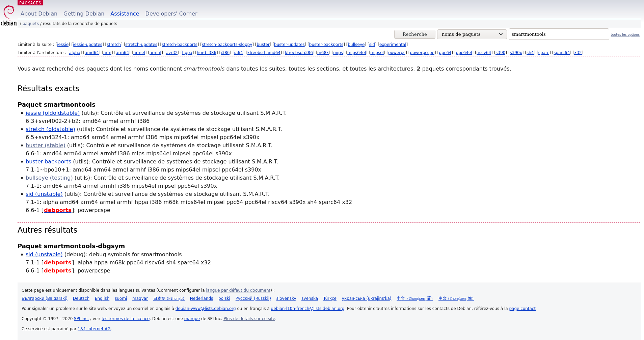Image resolution: width=644 pixels, height=340 pixels.
Task: Switch page language to svenska
Action: tap(310, 298)
